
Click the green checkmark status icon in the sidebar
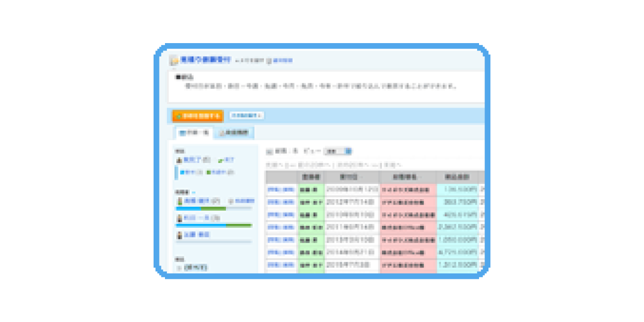pyautogui.click(x=220, y=160)
